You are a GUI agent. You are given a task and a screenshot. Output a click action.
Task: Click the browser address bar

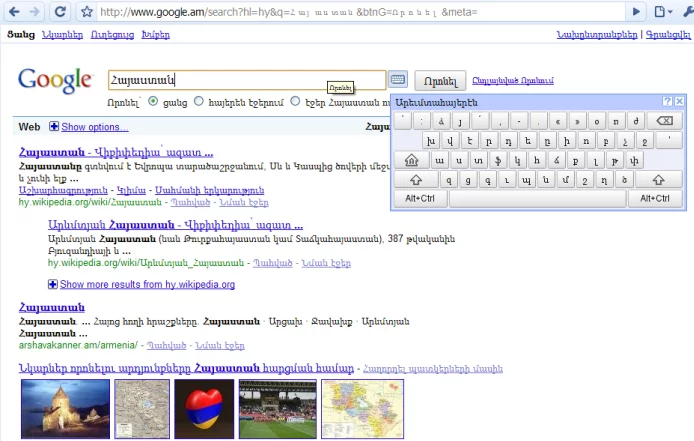(360, 12)
